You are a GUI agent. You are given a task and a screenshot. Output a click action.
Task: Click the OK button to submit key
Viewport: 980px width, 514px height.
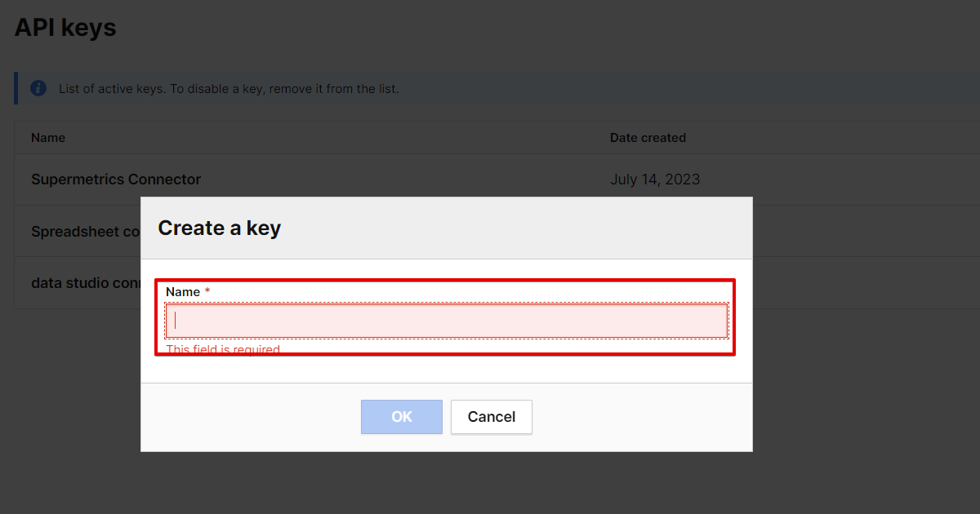click(x=401, y=416)
